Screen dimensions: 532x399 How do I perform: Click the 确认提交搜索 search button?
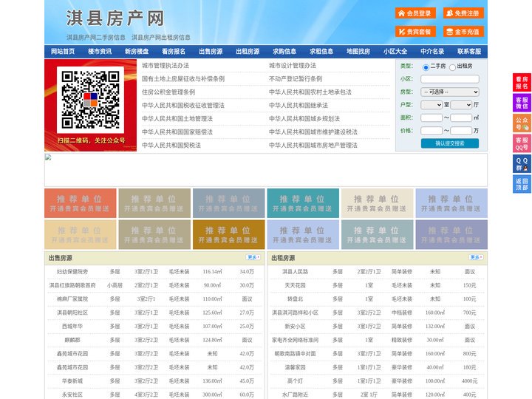point(450,143)
